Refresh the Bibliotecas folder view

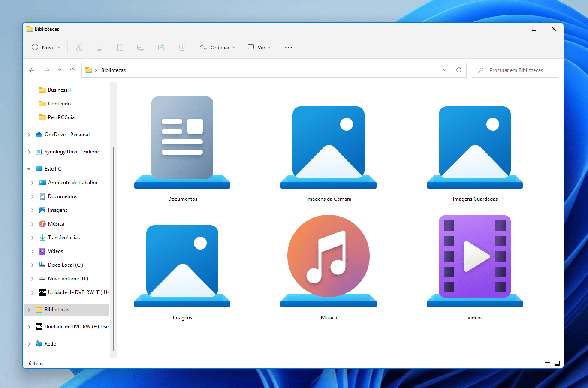click(x=459, y=70)
